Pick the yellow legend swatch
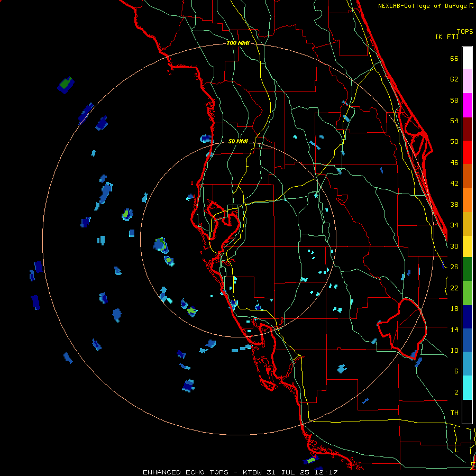Screen dimensions: 476x476 pos(467,246)
